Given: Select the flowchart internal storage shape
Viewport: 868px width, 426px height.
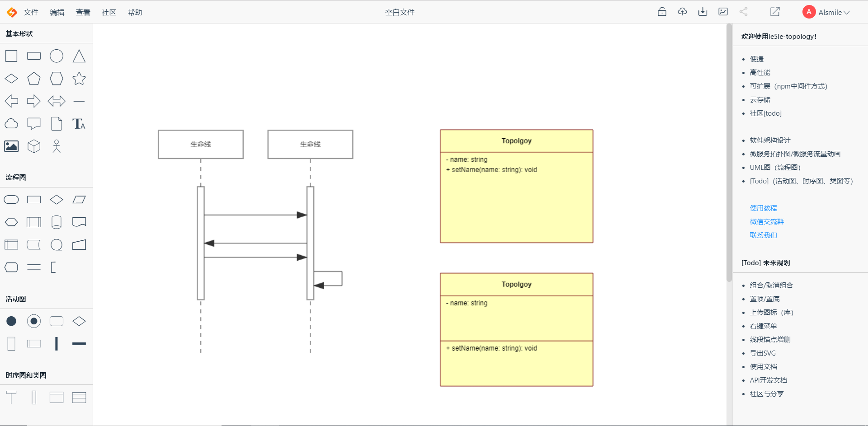Looking at the screenshot, I should point(11,245).
